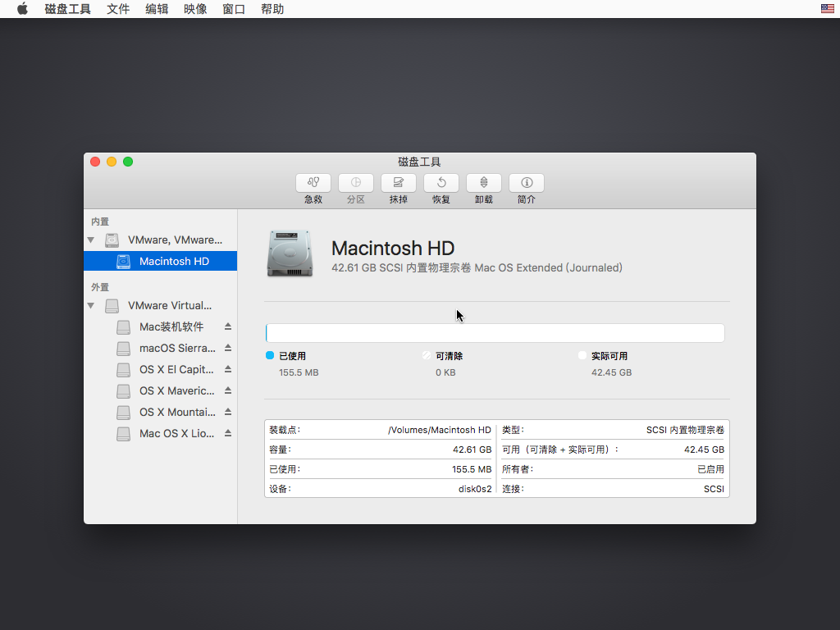The width and height of the screenshot is (840, 630).
Task: Open the 帮助 menu
Action: [272, 9]
